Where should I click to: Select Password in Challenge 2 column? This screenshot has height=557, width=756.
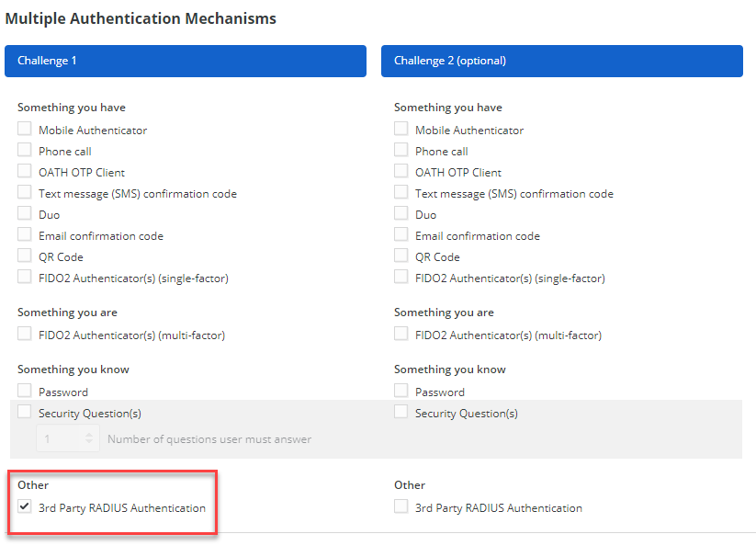[401, 391]
